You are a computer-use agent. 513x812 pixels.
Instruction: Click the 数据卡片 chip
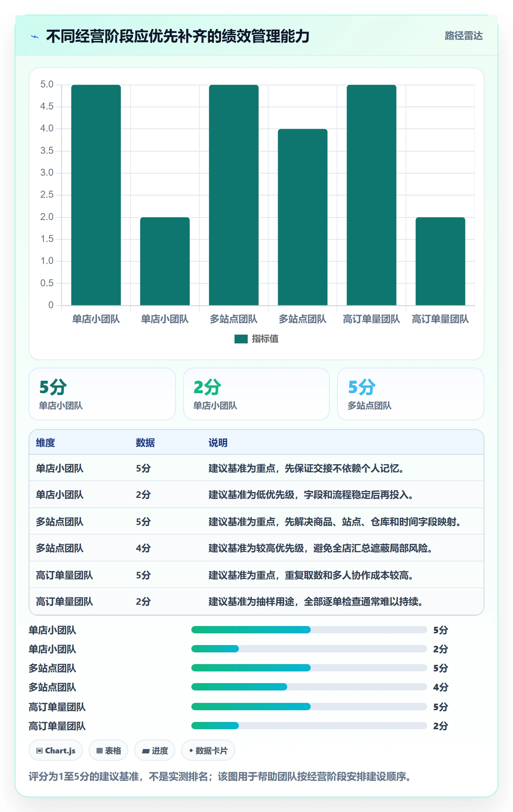point(208,750)
